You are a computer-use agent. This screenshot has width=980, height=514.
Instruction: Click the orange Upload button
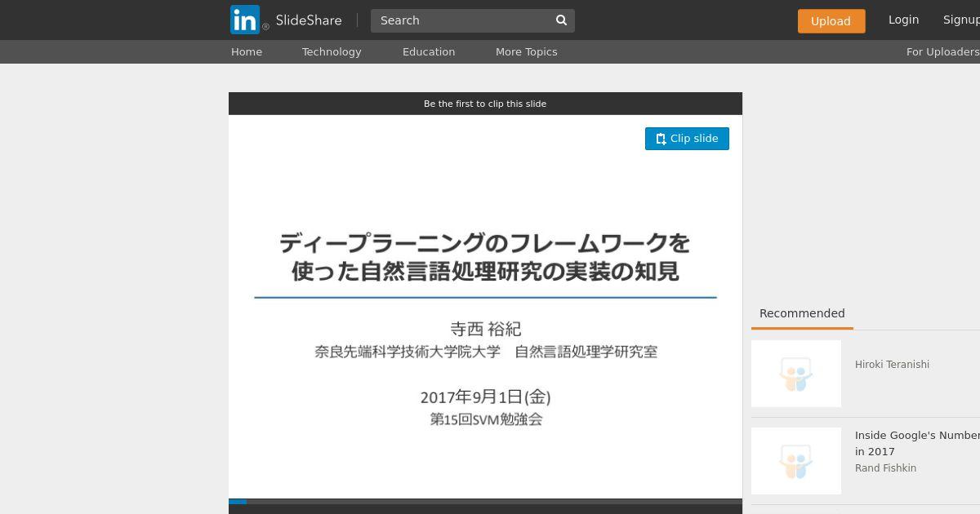click(x=831, y=21)
